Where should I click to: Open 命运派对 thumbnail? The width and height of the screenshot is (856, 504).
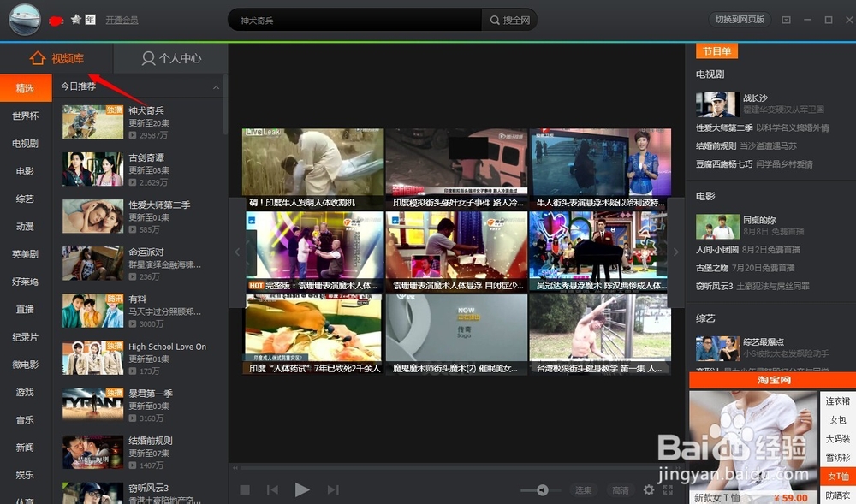[x=92, y=264]
